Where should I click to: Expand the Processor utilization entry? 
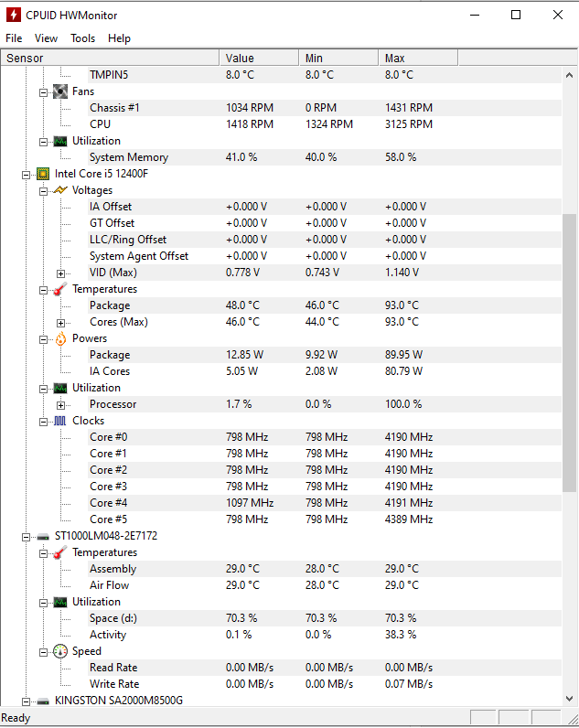60,404
